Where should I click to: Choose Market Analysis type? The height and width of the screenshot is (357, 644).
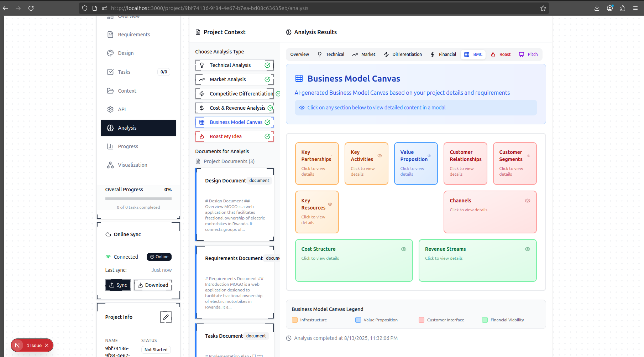tap(234, 79)
